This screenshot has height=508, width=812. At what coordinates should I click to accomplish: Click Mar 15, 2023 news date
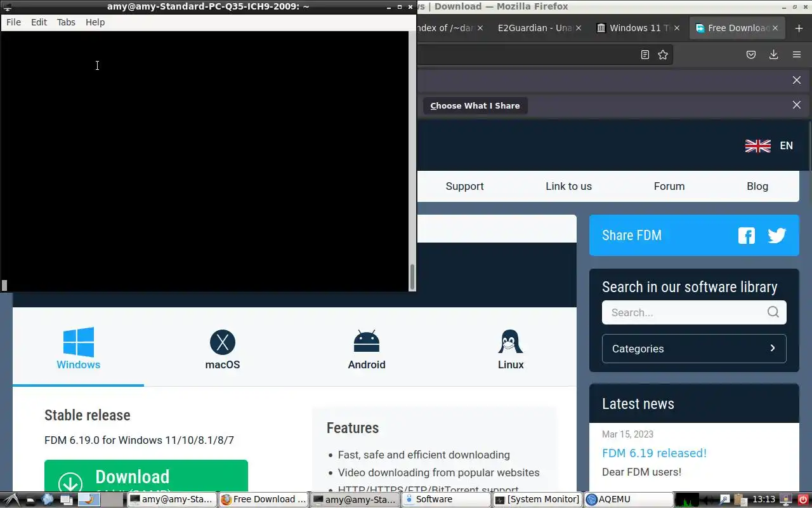(627, 434)
